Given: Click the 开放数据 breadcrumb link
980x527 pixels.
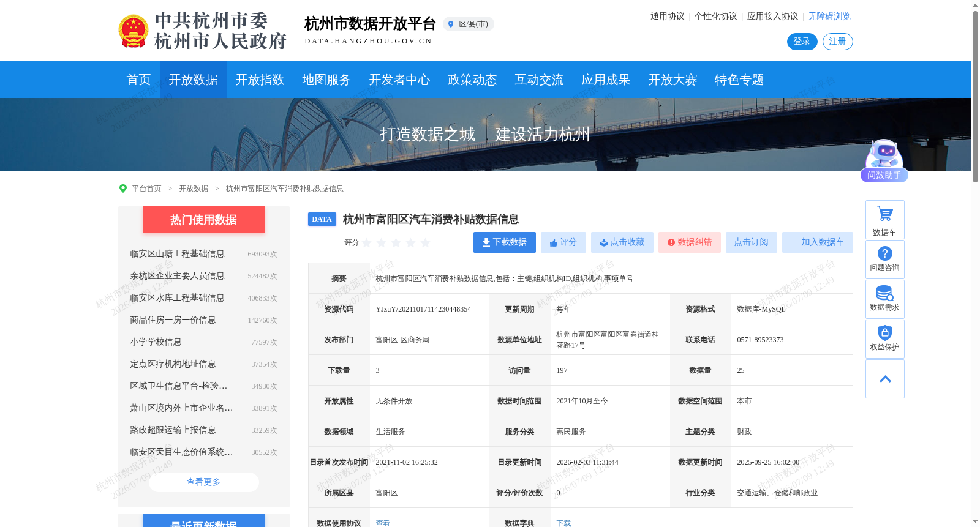Looking at the screenshot, I should (x=194, y=189).
